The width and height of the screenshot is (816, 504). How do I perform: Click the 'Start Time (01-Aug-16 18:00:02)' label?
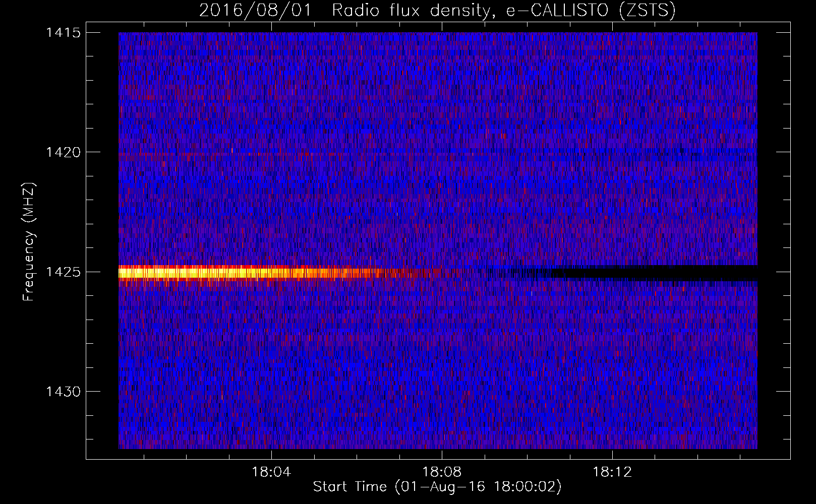pyautogui.click(x=437, y=487)
